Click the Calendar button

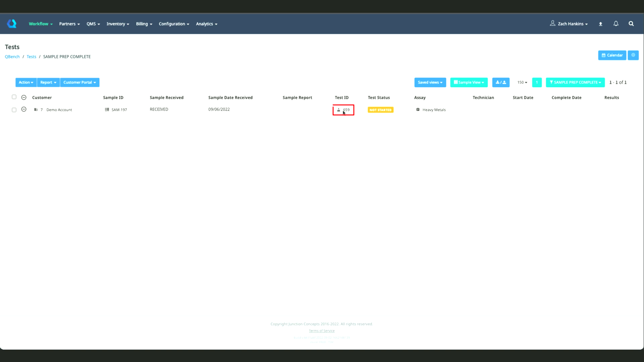pyautogui.click(x=612, y=55)
